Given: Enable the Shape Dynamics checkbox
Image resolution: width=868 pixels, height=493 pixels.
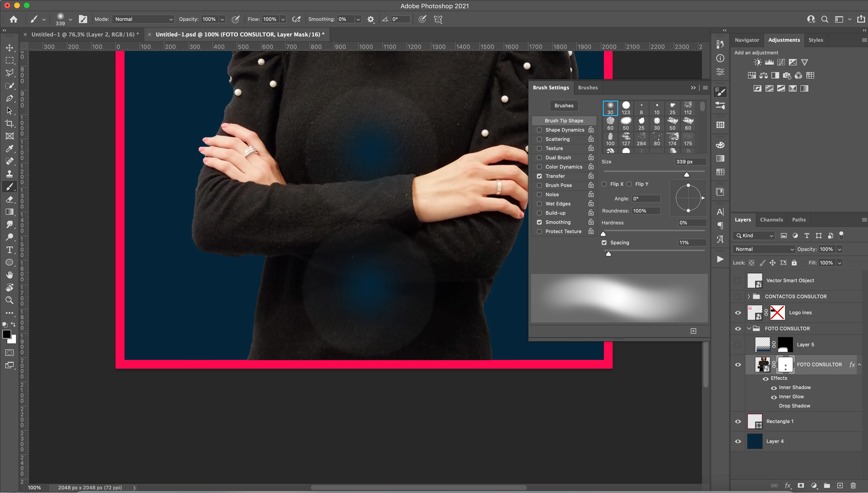Looking at the screenshot, I should (539, 130).
